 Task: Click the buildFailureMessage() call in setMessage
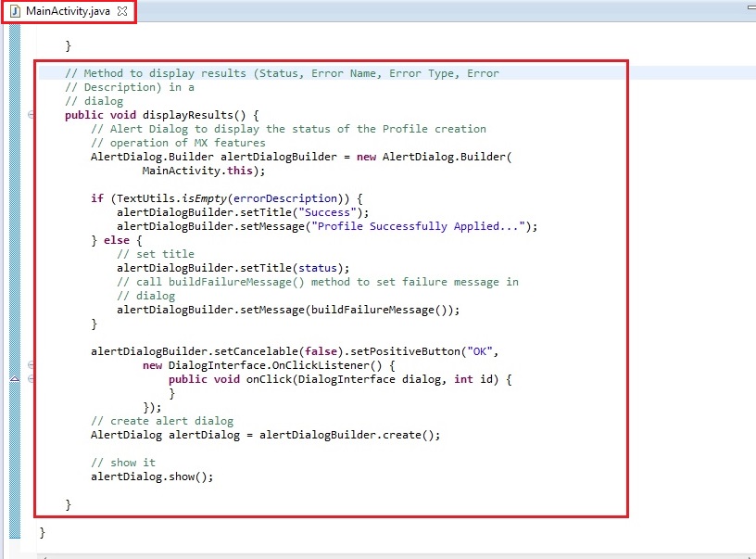click(382, 310)
